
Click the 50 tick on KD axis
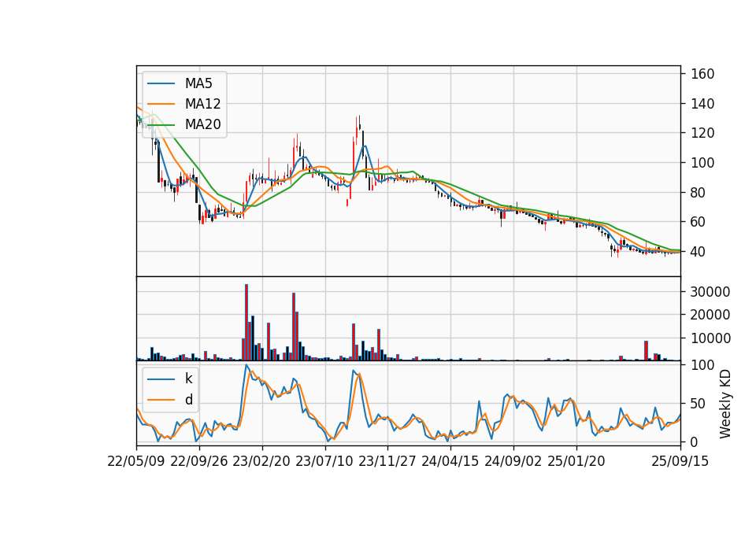tap(699, 404)
